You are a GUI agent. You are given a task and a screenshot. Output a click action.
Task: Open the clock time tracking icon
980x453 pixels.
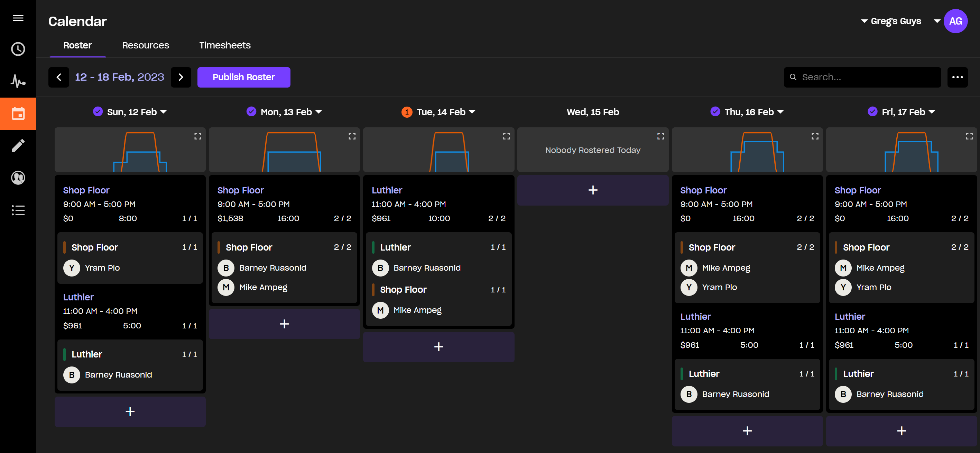(18, 49)
